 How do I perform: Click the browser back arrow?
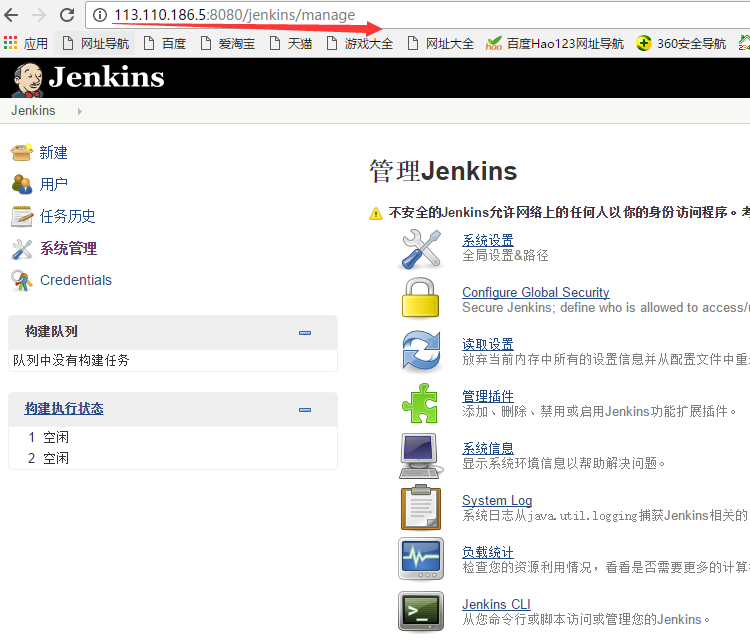11,15
